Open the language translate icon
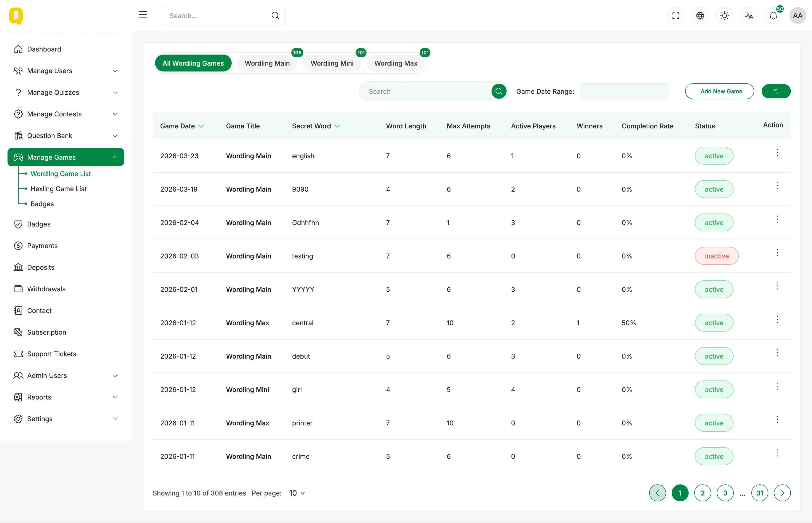812x523 pixels. [x=749, y=16]
